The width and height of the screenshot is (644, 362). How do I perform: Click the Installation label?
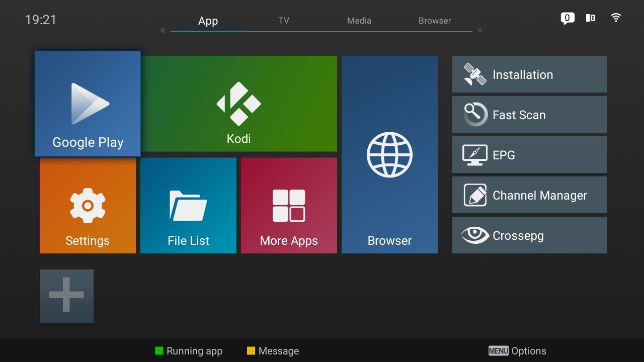coord(523,75)
